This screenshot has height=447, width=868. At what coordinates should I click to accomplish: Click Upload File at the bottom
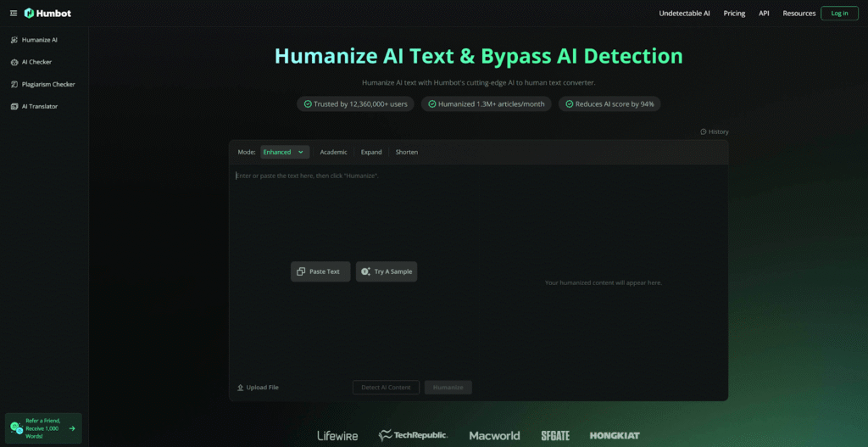click(258, 388)
